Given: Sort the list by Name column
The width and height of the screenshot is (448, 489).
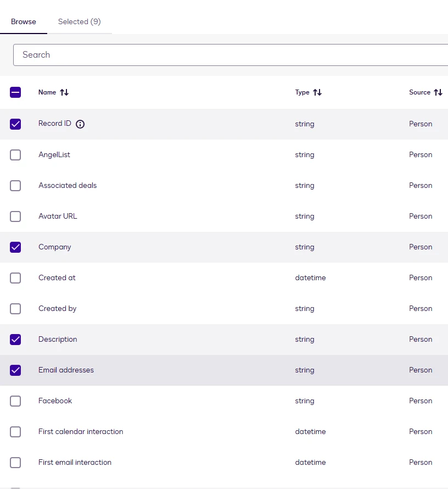Looking at the screenshot, I should tap(64, 92).
